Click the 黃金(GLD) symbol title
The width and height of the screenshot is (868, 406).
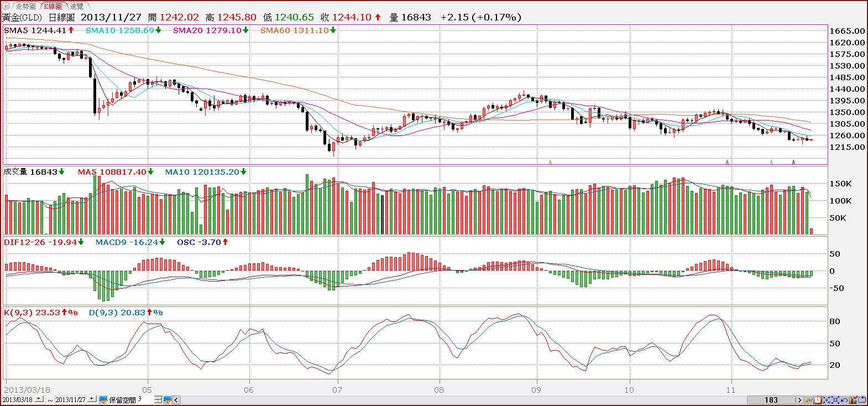coord(22,17)
